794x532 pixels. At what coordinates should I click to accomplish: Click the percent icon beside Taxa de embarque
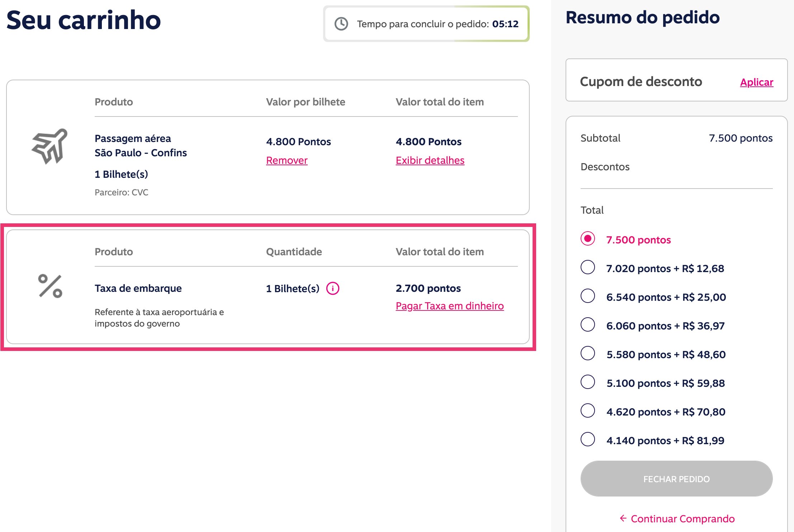(x=50, y=286)
